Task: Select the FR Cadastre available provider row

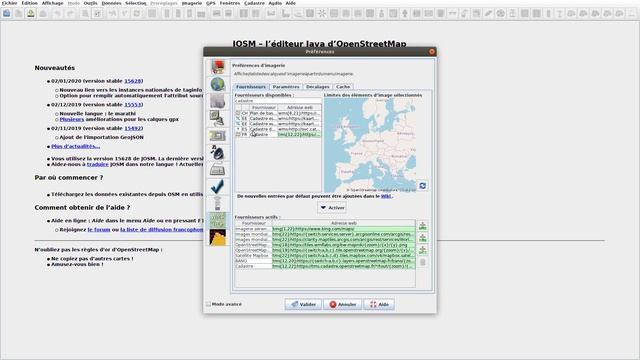Action: point(278,134)
